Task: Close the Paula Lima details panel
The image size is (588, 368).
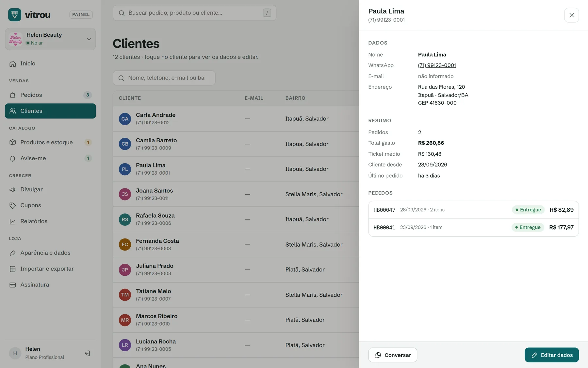Action: pos(571,15)
